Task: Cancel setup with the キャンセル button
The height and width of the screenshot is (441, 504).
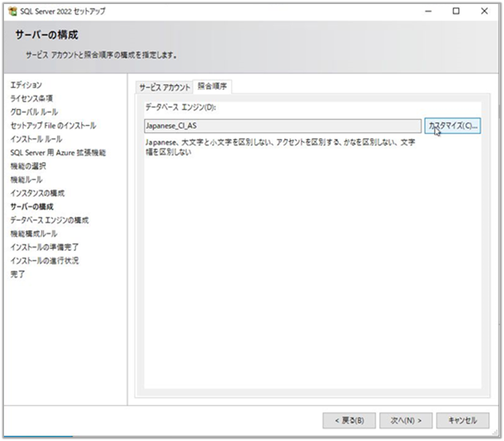Action: point(462,420)
